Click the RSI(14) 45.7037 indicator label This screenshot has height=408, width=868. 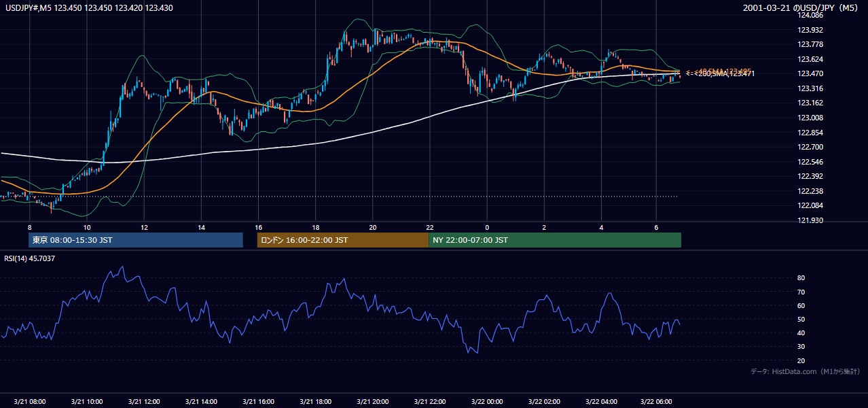[x=30, y=258]
